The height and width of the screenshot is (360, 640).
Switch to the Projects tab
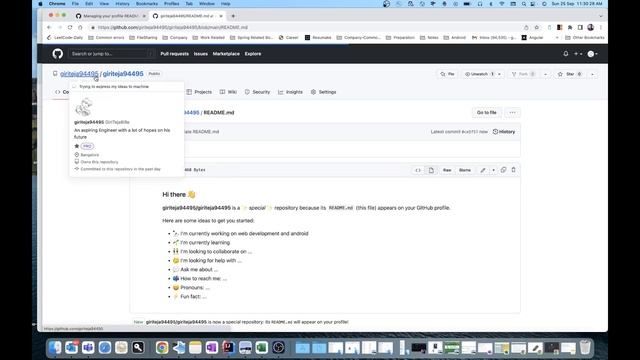click(x=199, y=92)
